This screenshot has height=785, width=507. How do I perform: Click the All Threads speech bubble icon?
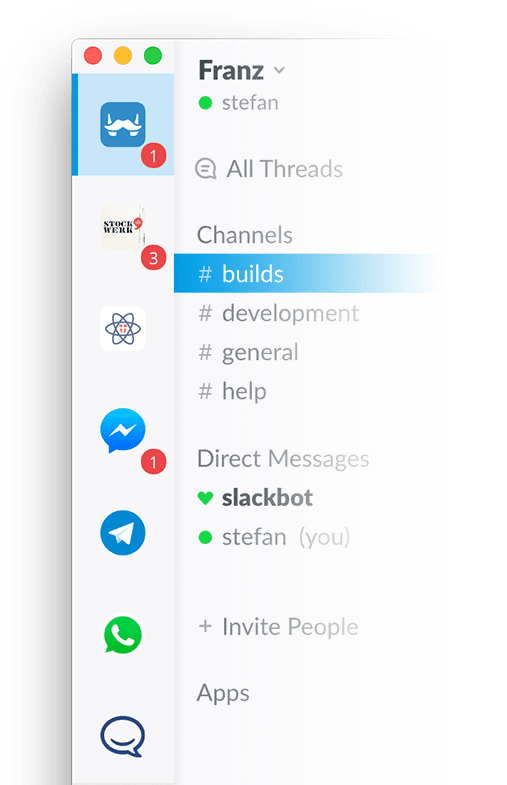205,169
